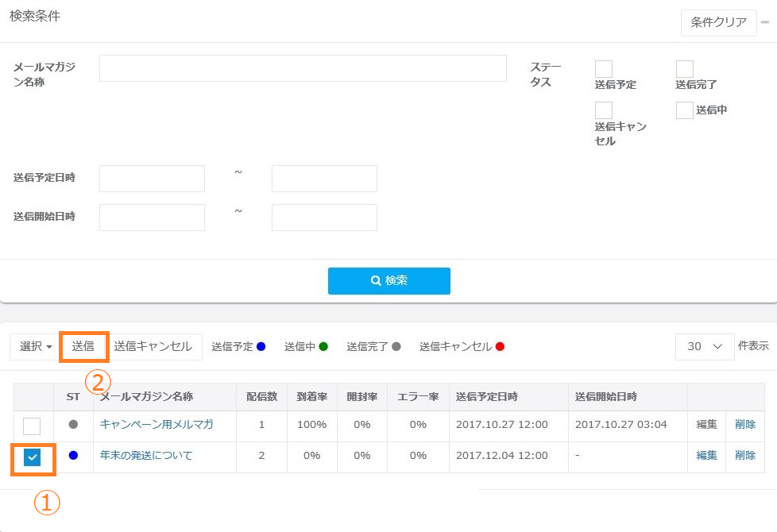Click the 送信キャンセル toolbar button
Image resolution: width=777 pixels, height=532 pixels.
[x=153, y=347]
